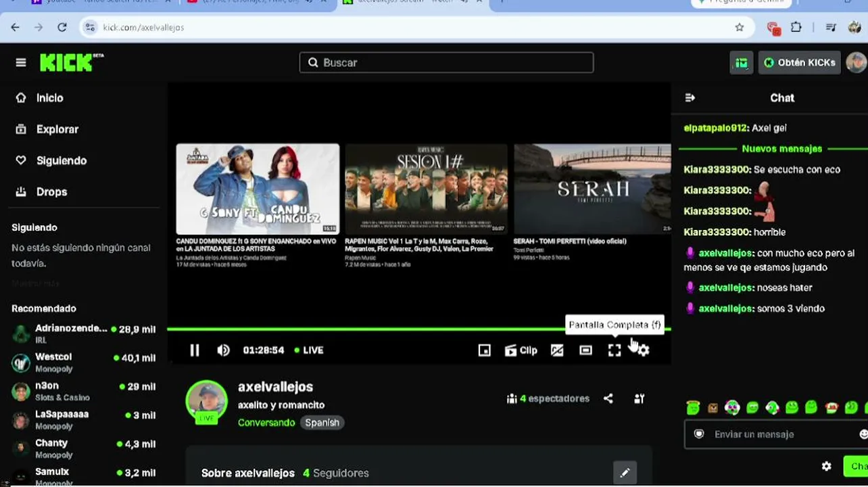
Task: Jump to LIVE in the player
Action: (x=308, y=350)
